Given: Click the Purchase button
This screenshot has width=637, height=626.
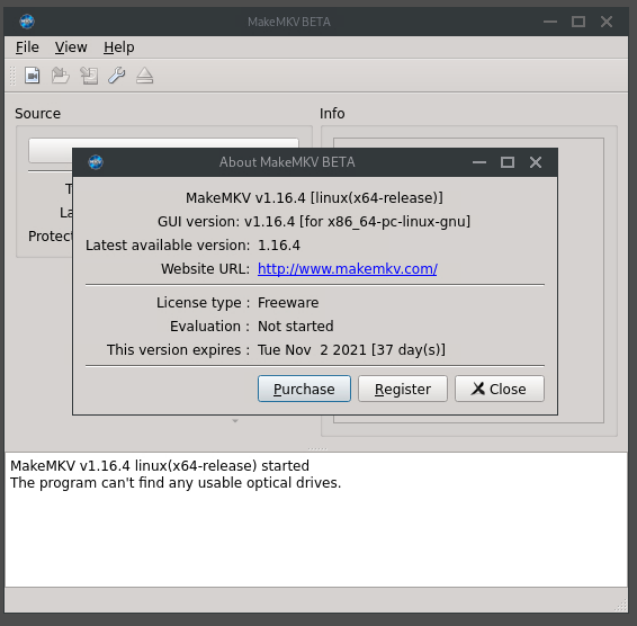Looking at the screenshot, I should coord(304,389).
